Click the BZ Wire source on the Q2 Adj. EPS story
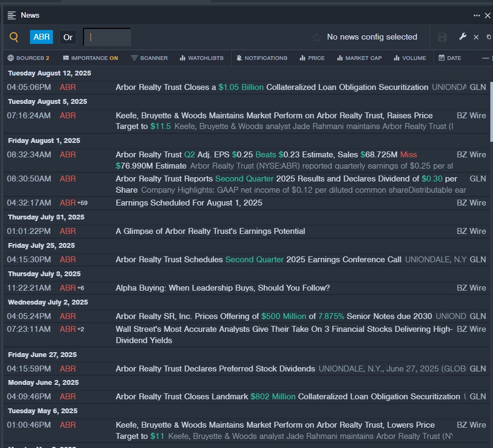Viewport: 493px width, 448px height. (471, 154)
